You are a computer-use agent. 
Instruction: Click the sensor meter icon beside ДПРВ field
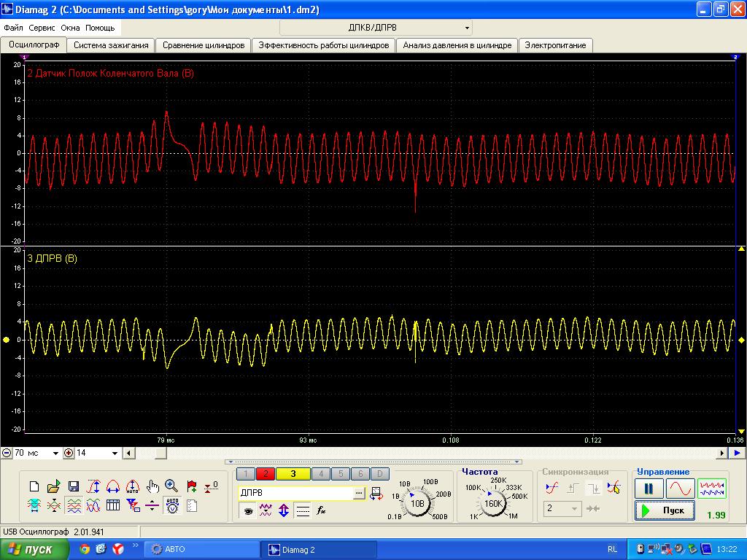pyautogui.click(x=376, y=494)
